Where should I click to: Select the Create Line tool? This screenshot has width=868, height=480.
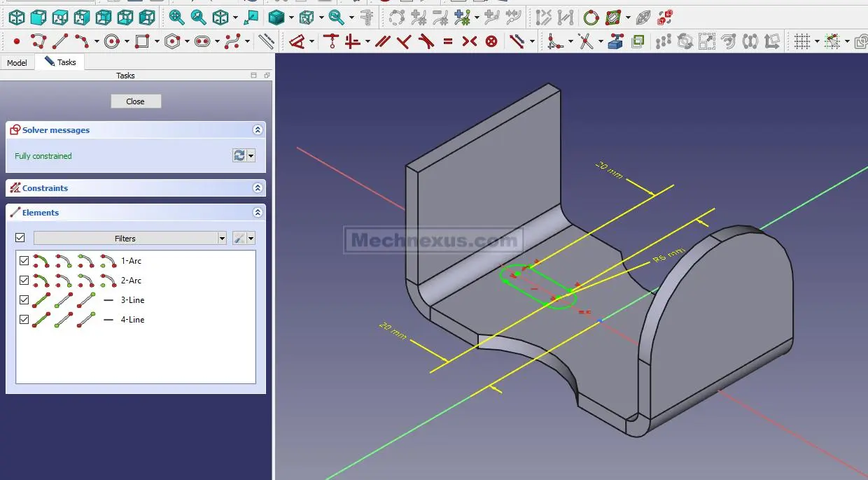(x=60, y=42)
